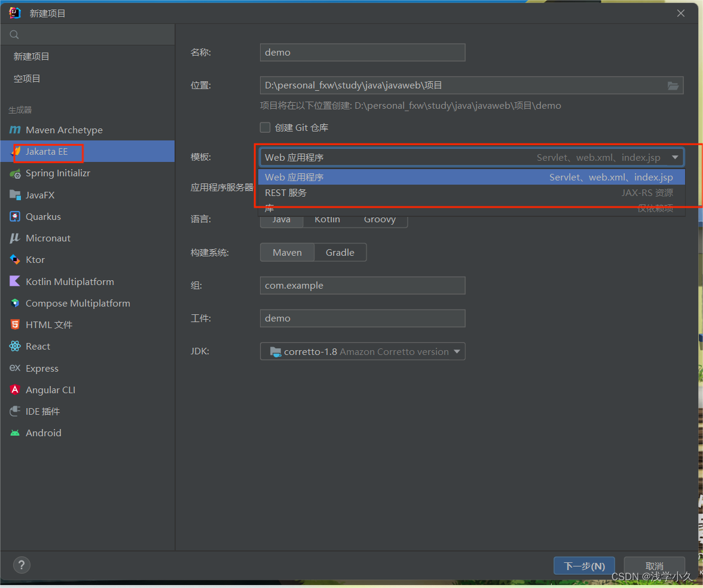Click the Spring Initializr leaf icon
The image size is (703, 588).
(x=15, y=173)
